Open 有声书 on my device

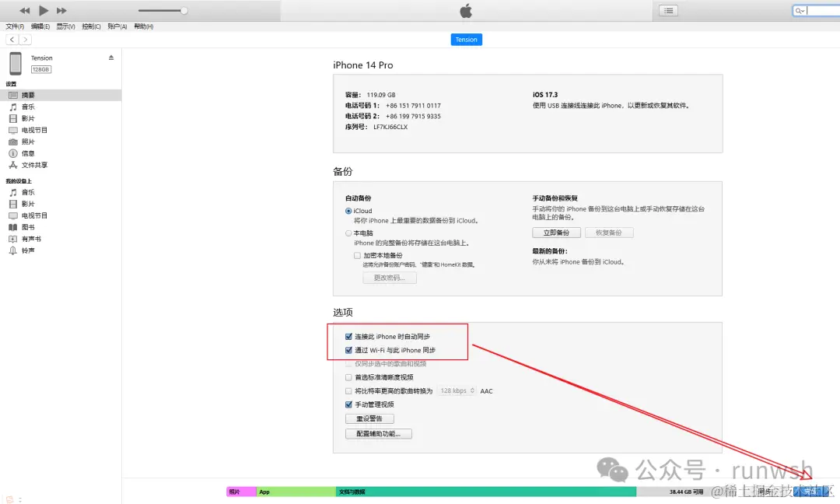(x=61, y=239)
